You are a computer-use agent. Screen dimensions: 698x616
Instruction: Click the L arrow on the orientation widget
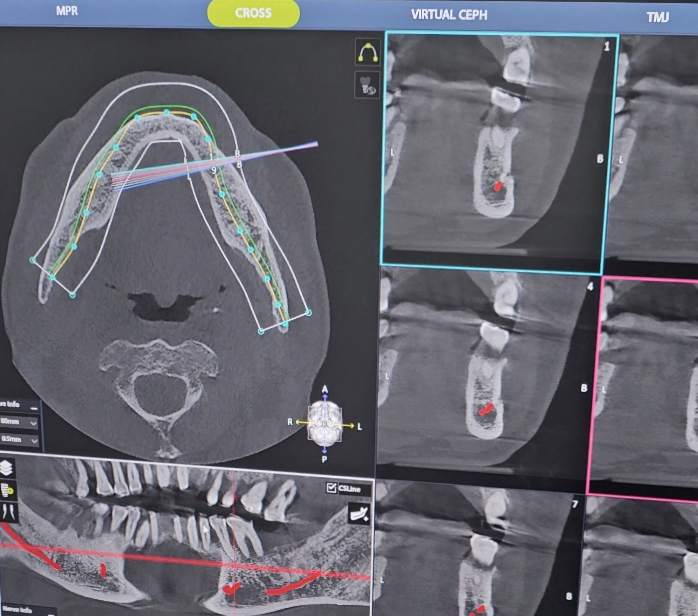(x=352, y=426)
